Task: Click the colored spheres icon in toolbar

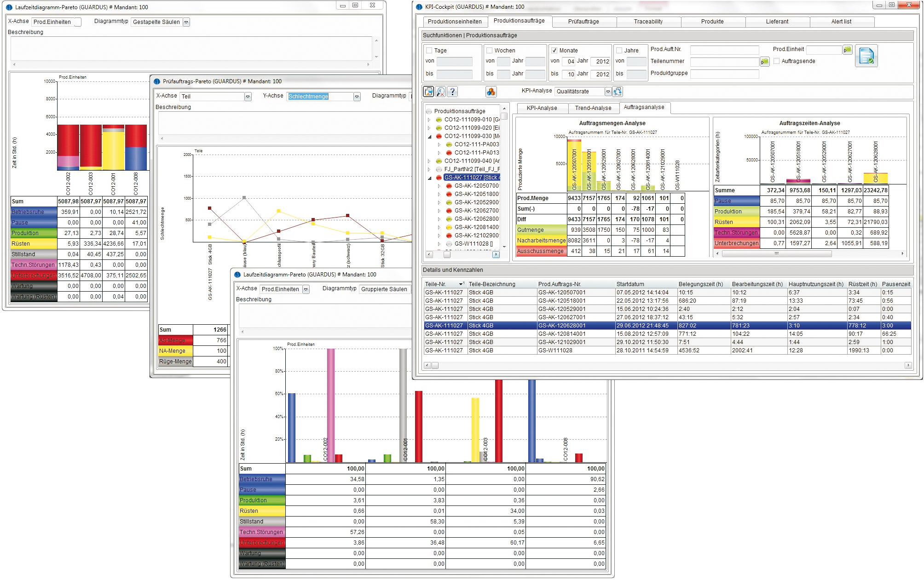Action: (491, 92)
